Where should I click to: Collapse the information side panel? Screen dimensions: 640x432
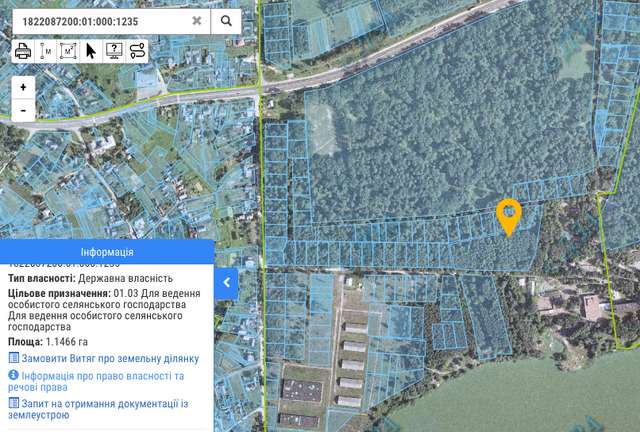(x=227, y=283)
